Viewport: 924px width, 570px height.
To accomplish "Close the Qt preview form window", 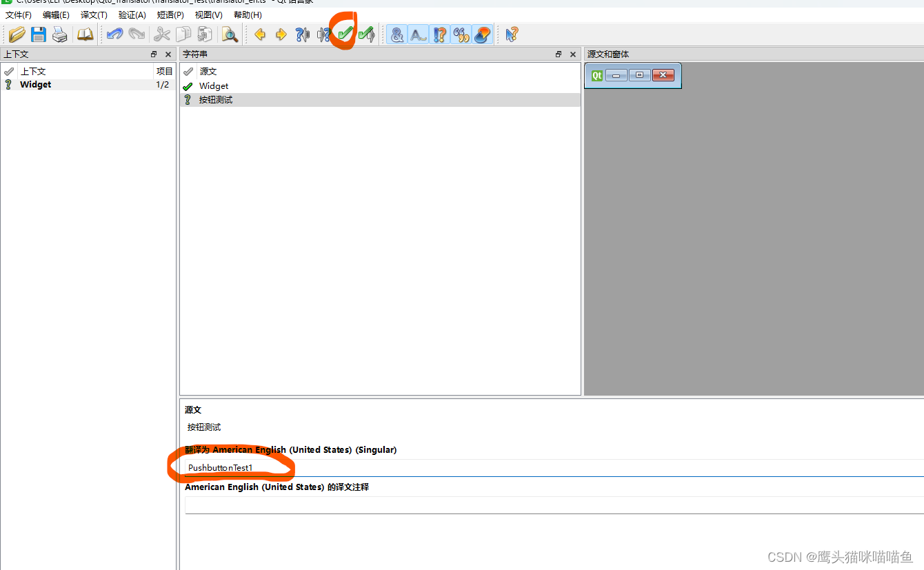I will click(x=663, y=75).
